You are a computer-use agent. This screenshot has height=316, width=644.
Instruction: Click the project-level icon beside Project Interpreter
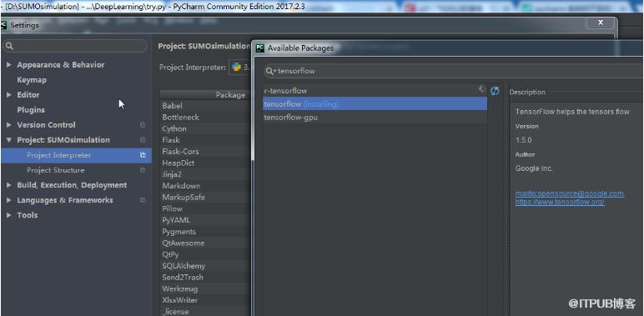tap(143, 155)
